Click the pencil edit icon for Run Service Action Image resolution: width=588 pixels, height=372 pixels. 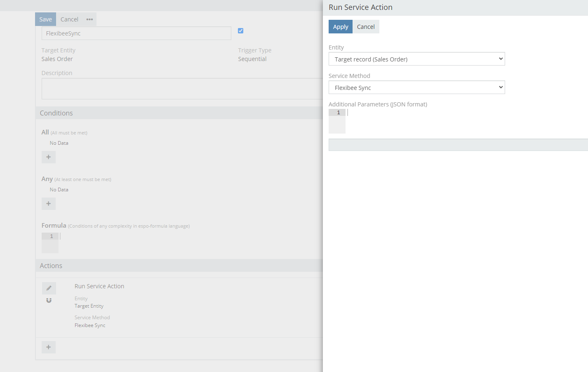click(x=49, y=288)
